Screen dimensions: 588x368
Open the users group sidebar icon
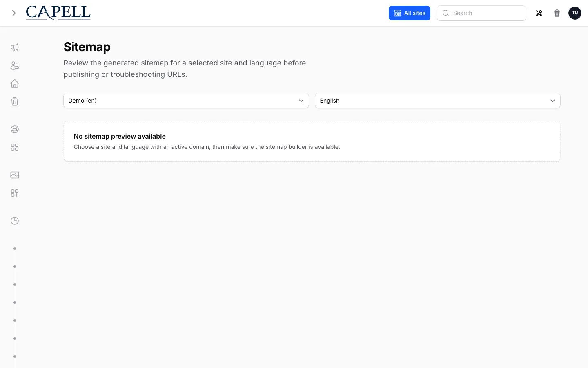[15, 65]
